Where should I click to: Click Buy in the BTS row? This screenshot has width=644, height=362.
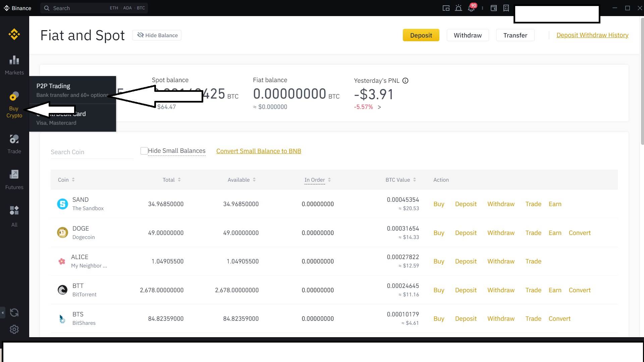[x=439, y=318]
